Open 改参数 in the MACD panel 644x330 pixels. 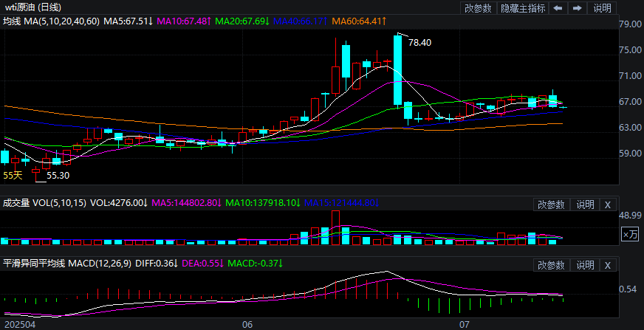click(x=551, y=265)
